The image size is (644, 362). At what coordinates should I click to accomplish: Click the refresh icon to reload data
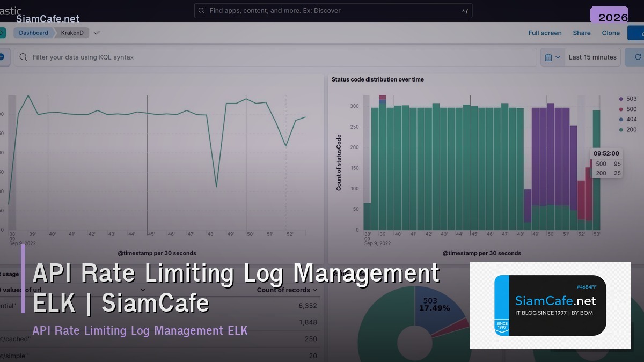click(639, 57)
